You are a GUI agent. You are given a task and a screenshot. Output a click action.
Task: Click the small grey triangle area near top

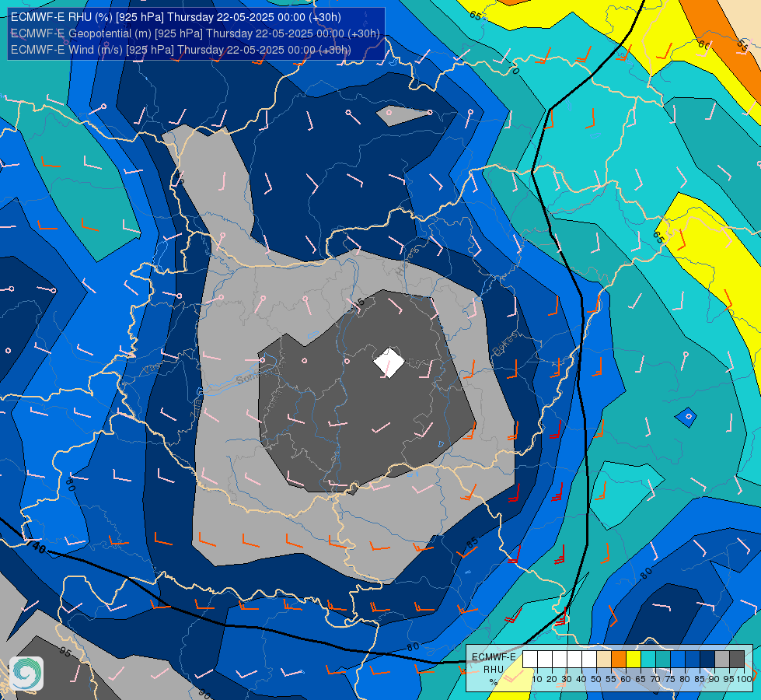(403, 116)
